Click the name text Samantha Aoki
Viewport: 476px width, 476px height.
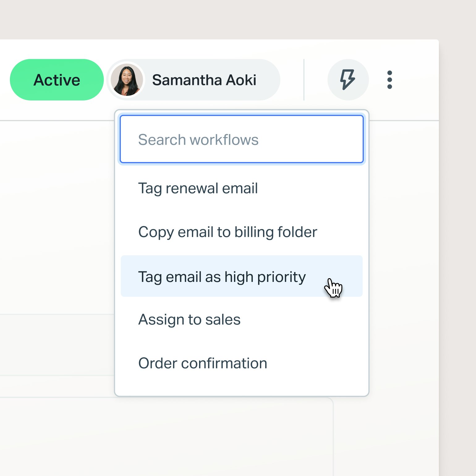pyautogui.click(x=204, y=80)
